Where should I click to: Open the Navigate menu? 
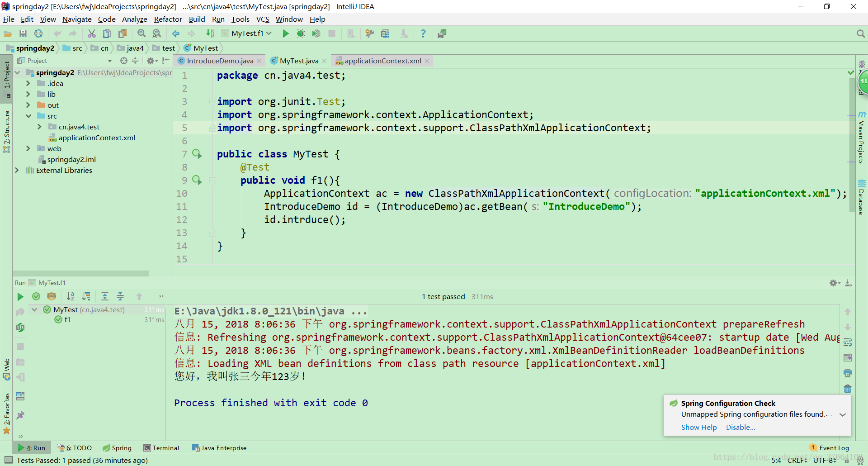pos(77,19)
